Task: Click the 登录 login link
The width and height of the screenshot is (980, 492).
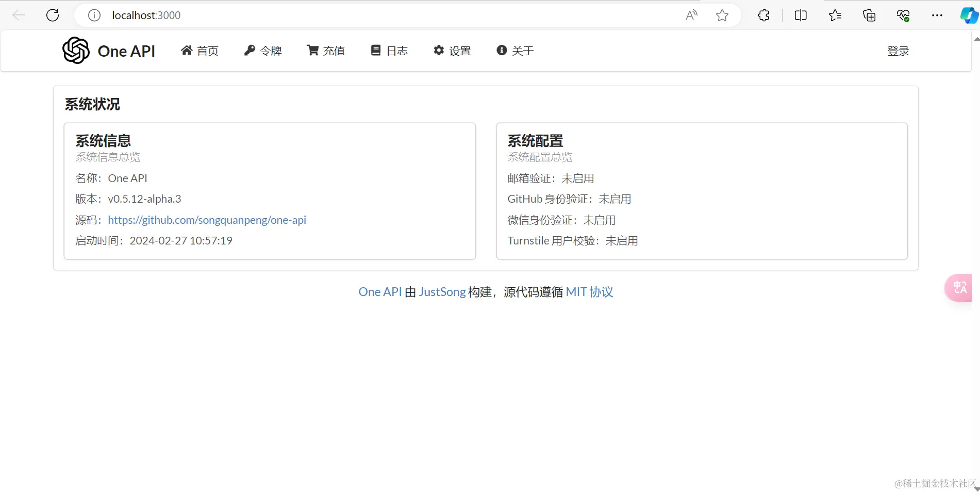Action: [899, 50]
